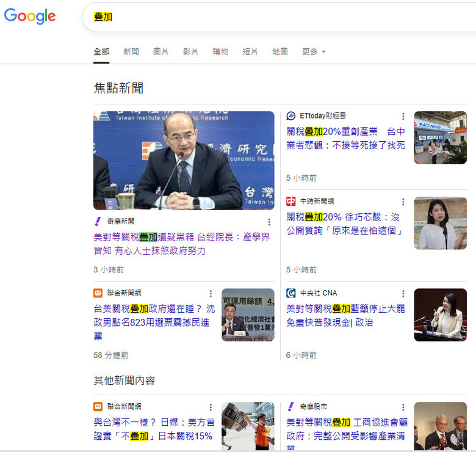Open article 與台灣不一樣？日媒：美方首證實
Image resolution: width=476 pixels, height=452 pixels.
(154, 429)
